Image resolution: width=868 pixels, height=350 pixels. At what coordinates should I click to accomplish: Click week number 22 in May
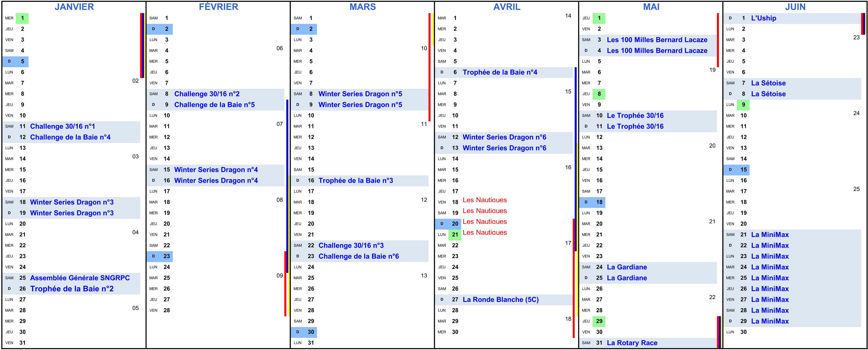(712, 297)
